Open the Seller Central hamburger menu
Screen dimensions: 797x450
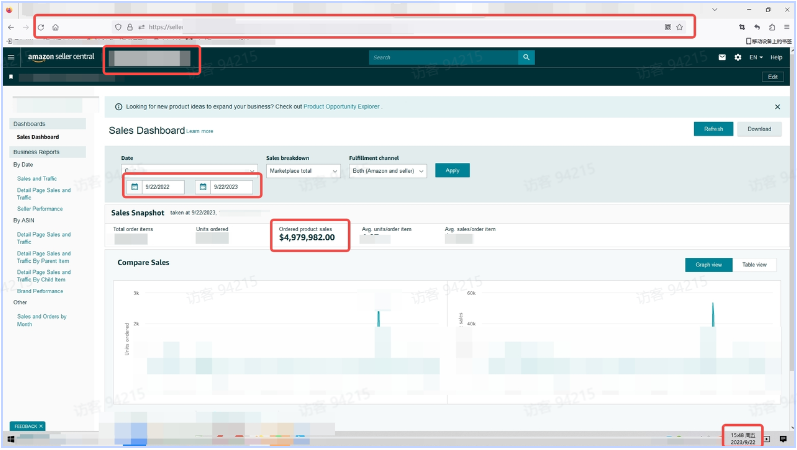[11, 57]
